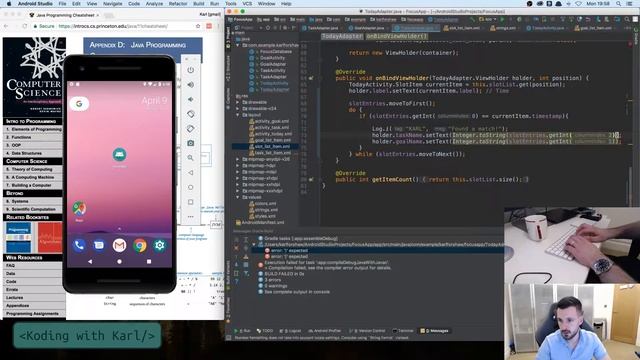Open AndroidManifest.xml in project tree
The width and height of the screenshot is (640, 360).
260,223
